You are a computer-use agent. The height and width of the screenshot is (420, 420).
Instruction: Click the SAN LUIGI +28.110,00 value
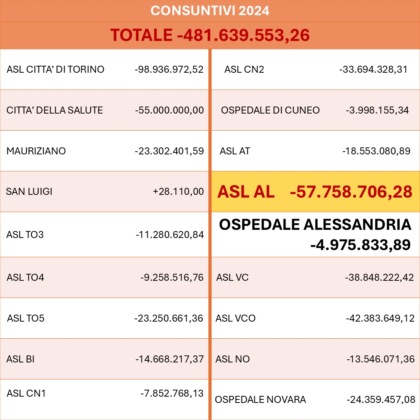pyautogui.click(x=178, y=192)
